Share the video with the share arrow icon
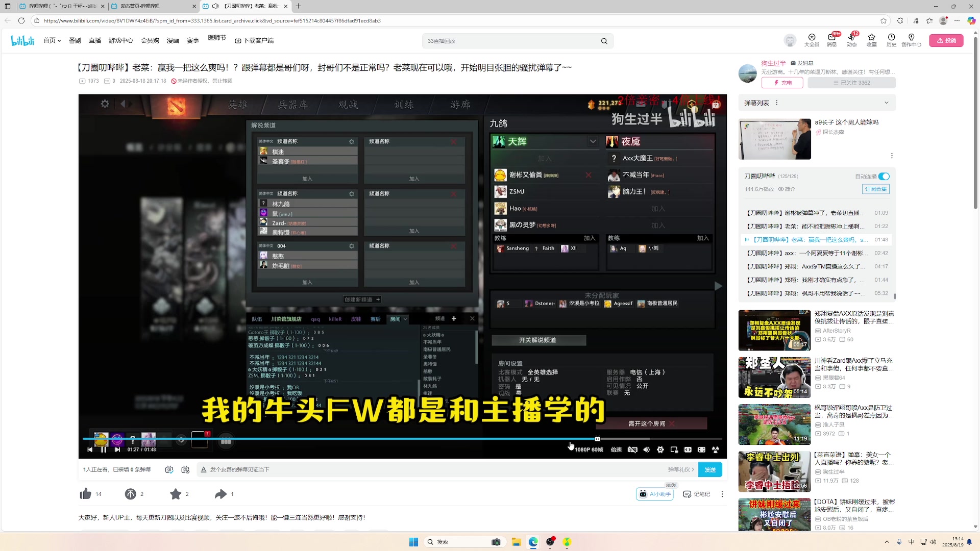 220,494
